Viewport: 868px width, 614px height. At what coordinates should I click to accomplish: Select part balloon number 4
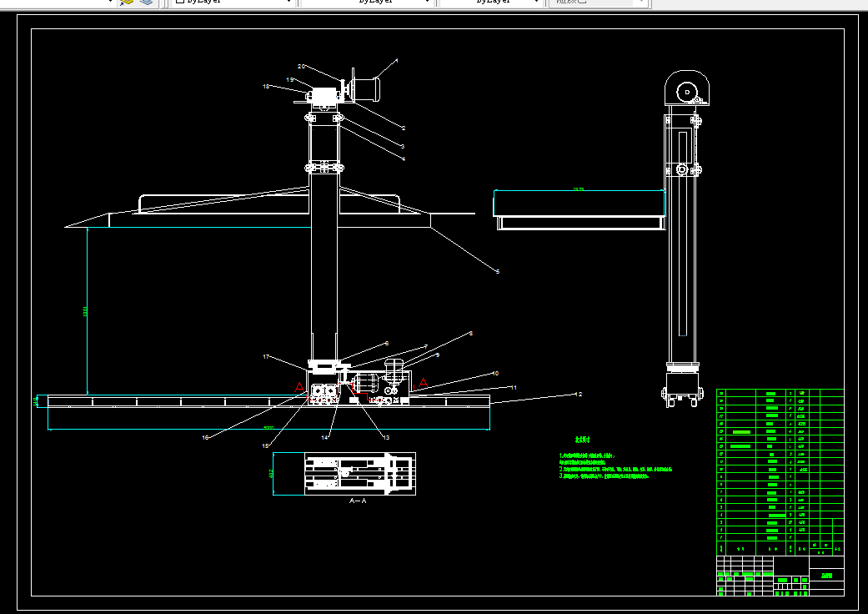click(404, 159)
